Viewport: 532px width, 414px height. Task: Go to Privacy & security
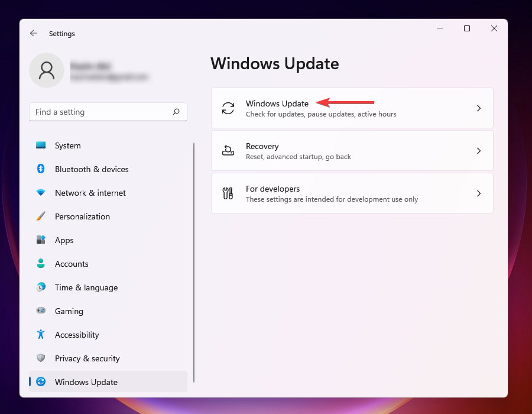pos(108,358)
